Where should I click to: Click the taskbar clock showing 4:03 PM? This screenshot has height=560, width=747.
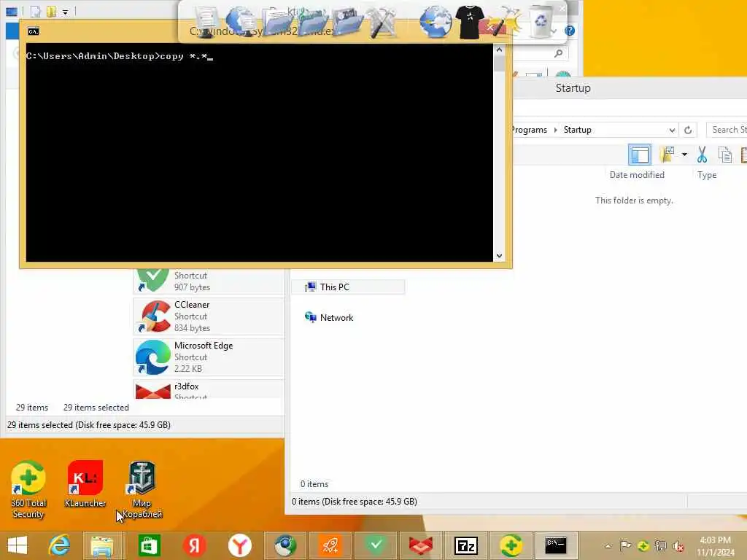(715, 545)
